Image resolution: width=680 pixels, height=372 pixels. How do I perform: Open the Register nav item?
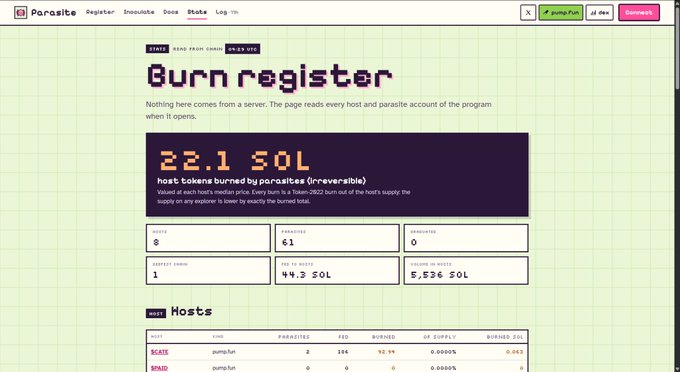[x=100, y=12]
